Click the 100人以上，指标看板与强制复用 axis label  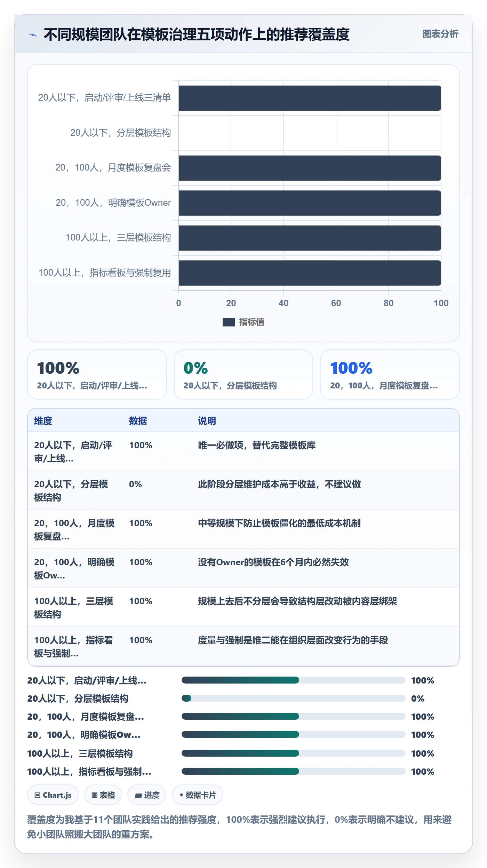coord(104,273)
